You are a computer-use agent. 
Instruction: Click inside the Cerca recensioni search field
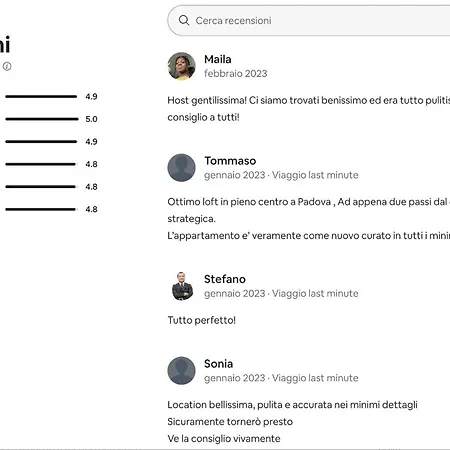(309, 20)
